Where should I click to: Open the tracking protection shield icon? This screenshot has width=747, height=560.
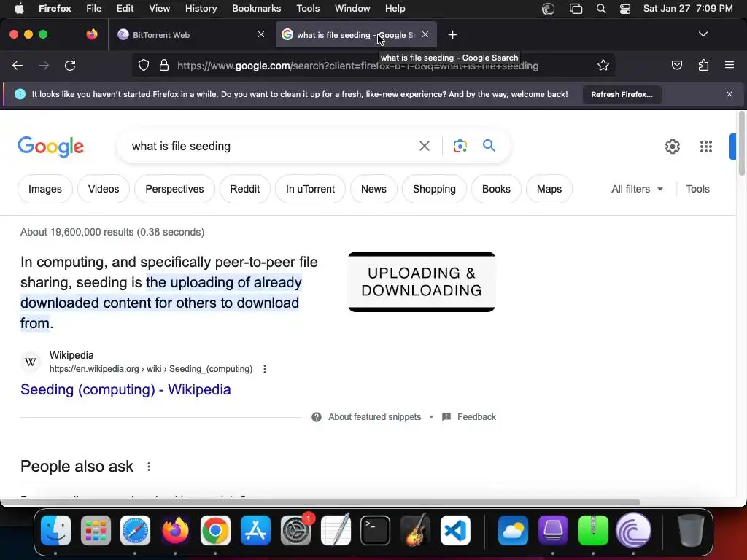point(144,65)
